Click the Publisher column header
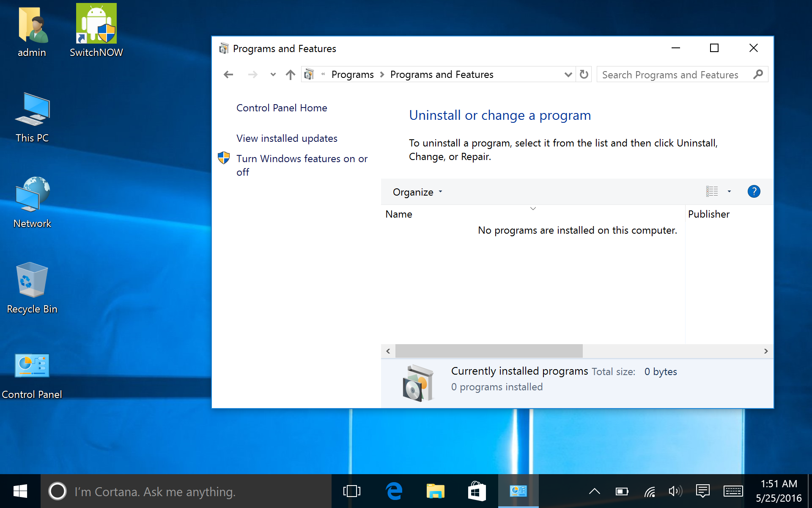 click(709, 214)
